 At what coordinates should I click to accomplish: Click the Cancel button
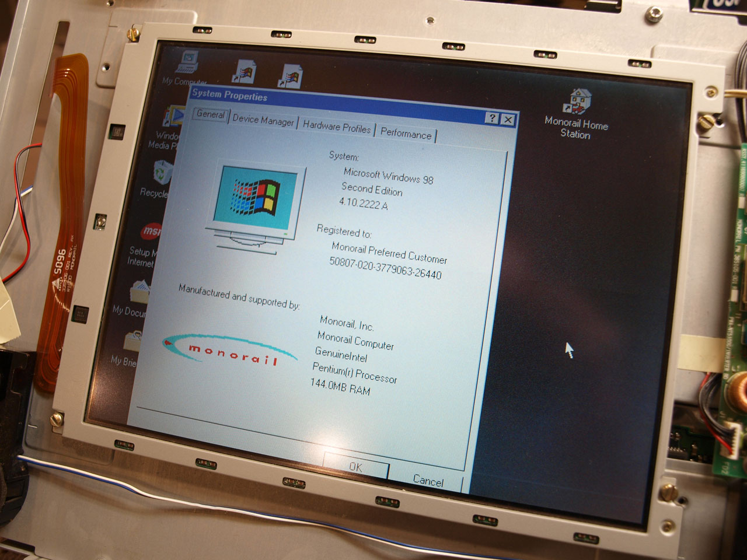coord(428,481)
